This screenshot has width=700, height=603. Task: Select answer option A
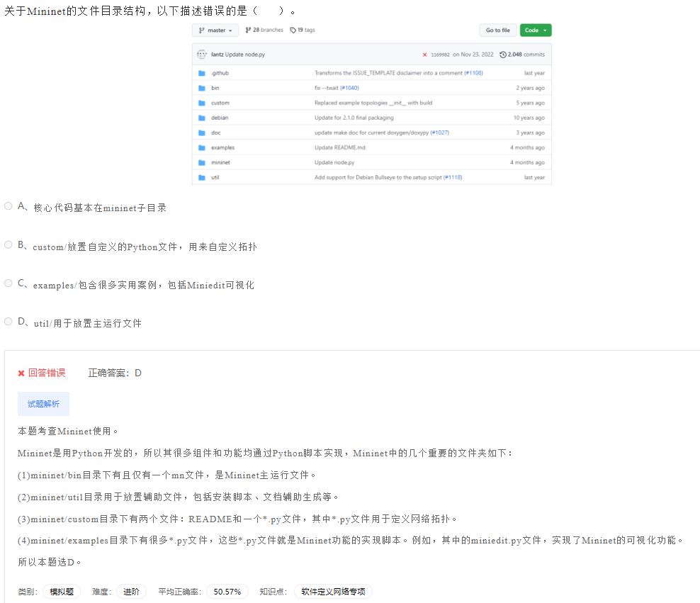point(8,205)
